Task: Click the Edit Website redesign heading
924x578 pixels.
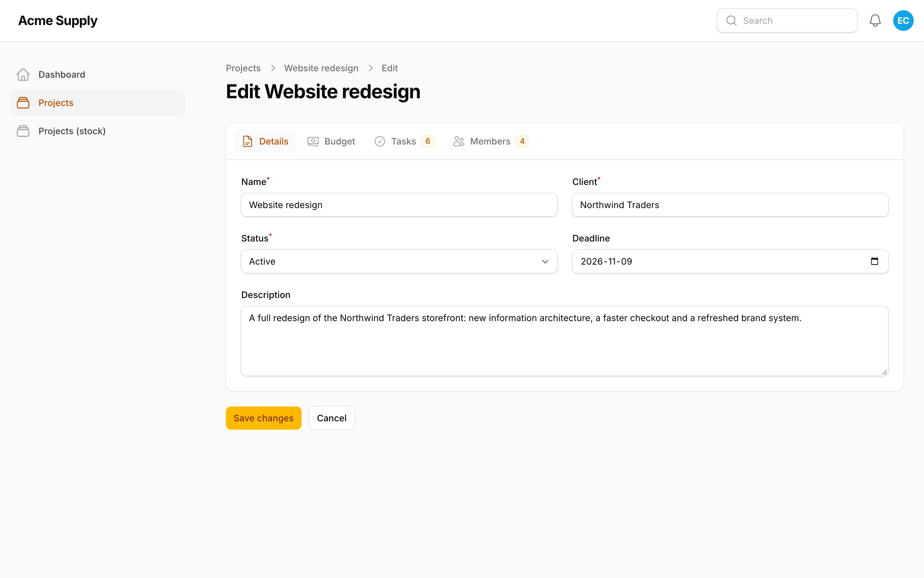Action: tap(323, 92)
